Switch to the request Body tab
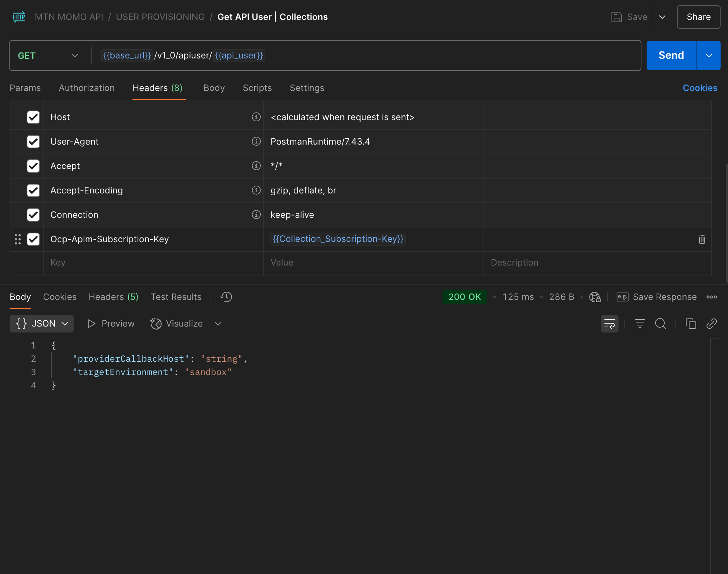The image size is (728, 574). coord(214,88)
